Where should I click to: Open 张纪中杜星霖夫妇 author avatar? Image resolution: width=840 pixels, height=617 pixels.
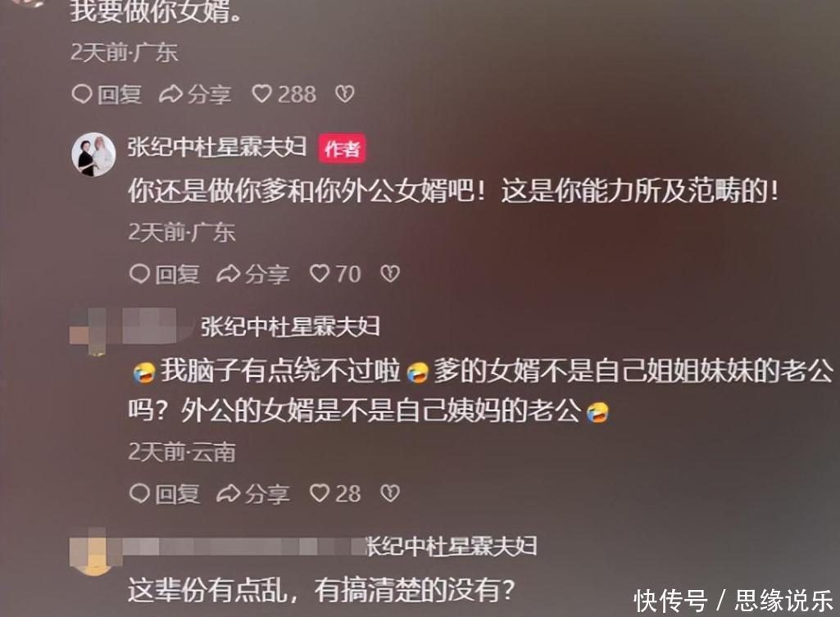click(93, 154)
